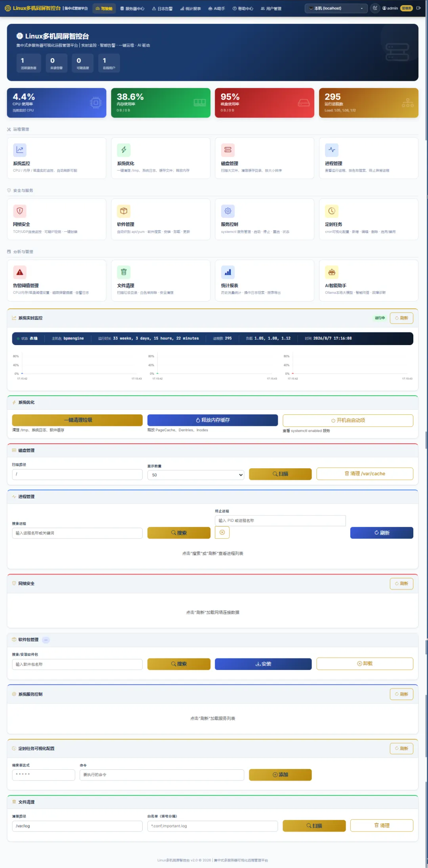This screenshot has height=868, width=428.
Task: Open the 告警阈值管理 warning triangle icon
Action: [x=20, y=272]
